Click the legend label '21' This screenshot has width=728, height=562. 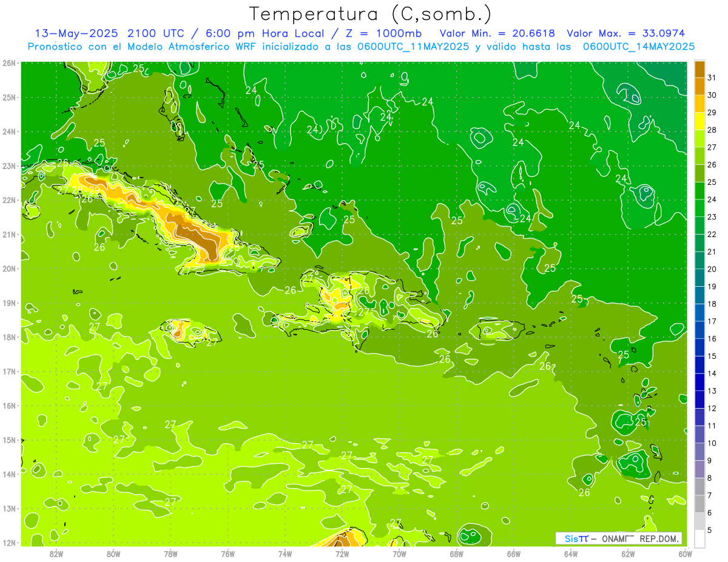pyautogui.click(x=712, y=252)
